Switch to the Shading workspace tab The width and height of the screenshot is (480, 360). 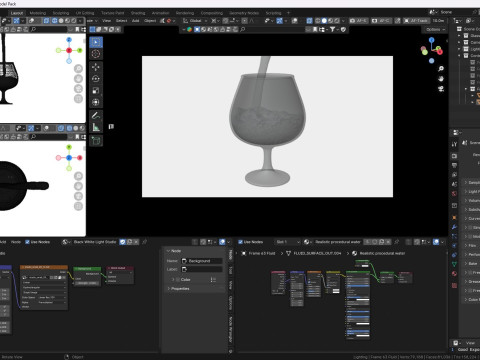138,13
